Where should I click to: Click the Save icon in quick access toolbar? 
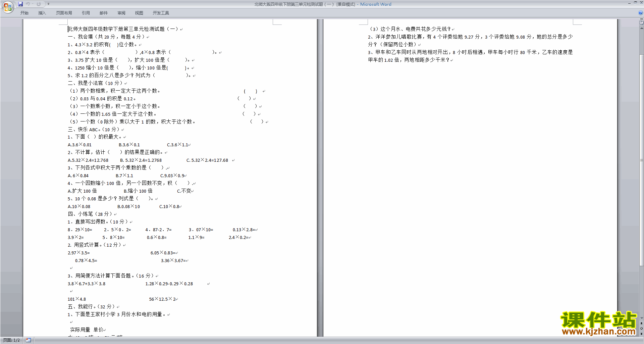(21, 4)
